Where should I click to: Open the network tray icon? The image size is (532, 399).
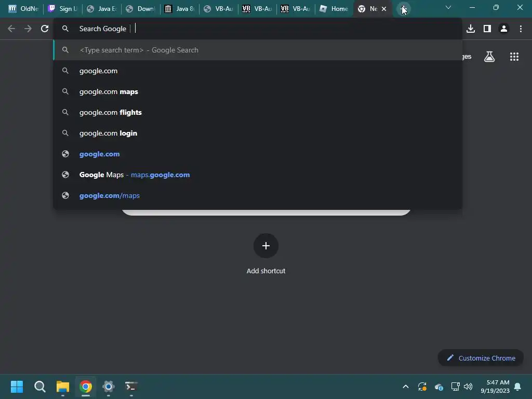455,387
